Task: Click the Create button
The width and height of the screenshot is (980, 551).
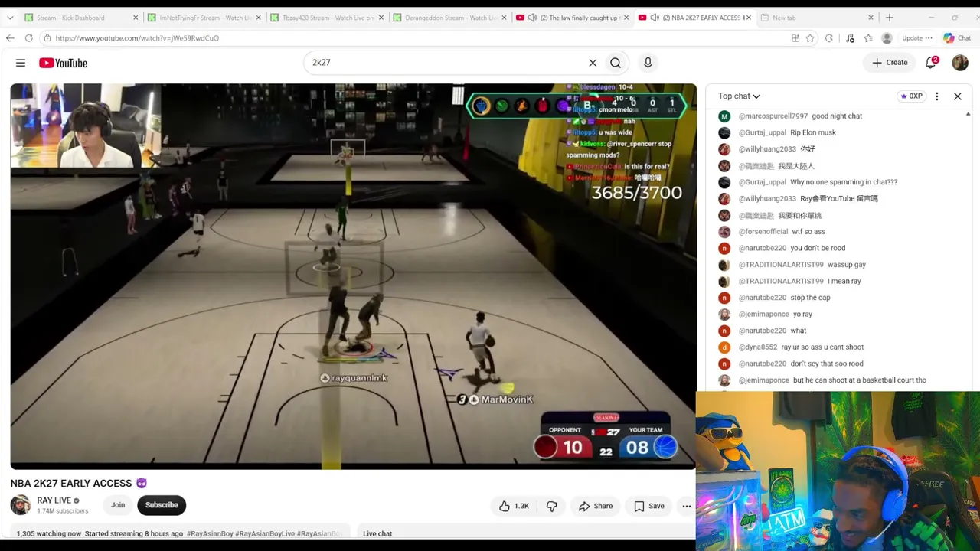Action: pyautogui.click(x=890, y=63)
